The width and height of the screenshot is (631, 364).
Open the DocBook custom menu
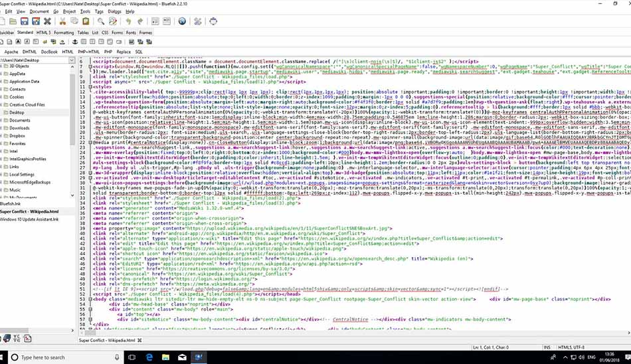(x=49, y=52)
